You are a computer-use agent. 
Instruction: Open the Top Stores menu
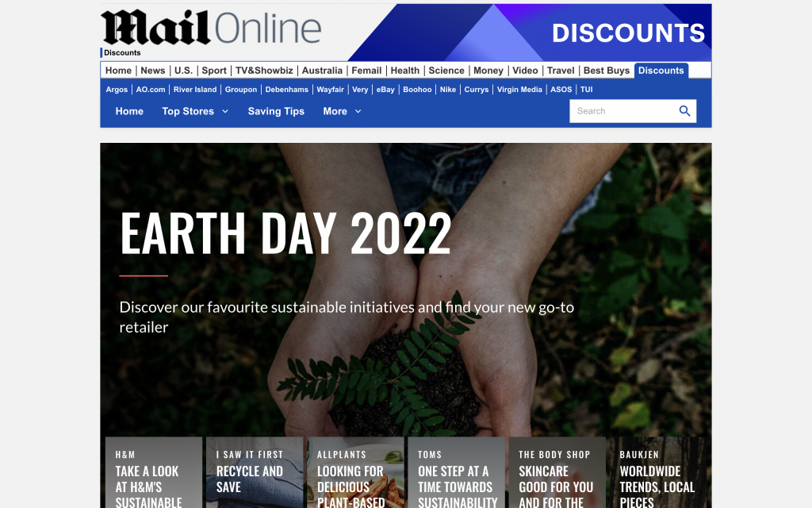click(x=188, y=111)
